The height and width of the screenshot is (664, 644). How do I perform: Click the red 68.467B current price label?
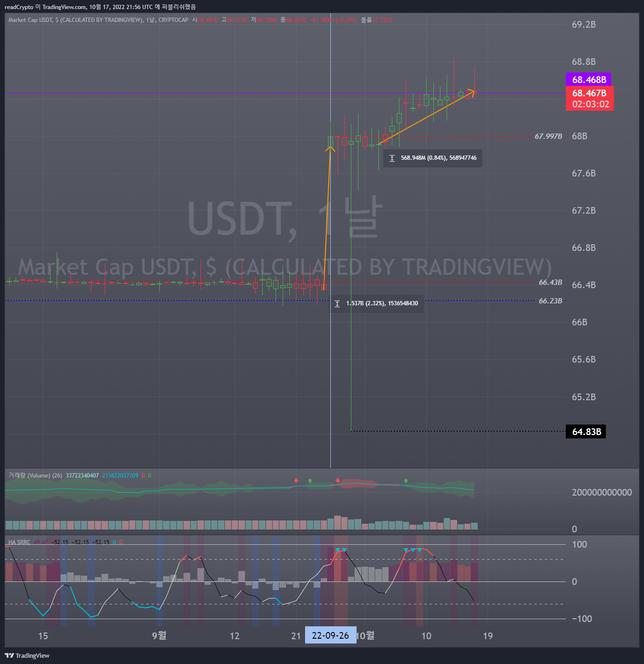590,93
